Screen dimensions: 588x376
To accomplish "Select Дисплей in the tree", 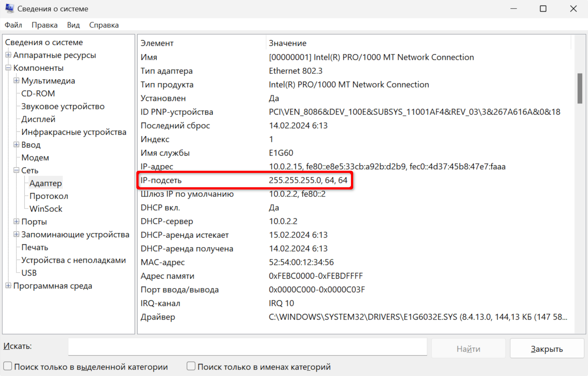I will click(x=38, y=119).
